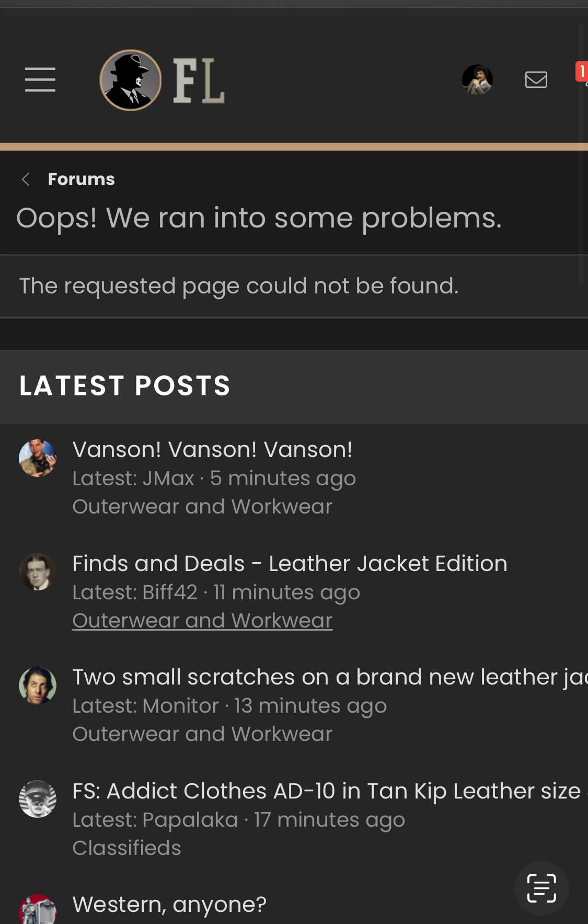Open alerts with red notification badge
Image resolution: width=588 pixels, height=924 pixels.
(582, 72)
